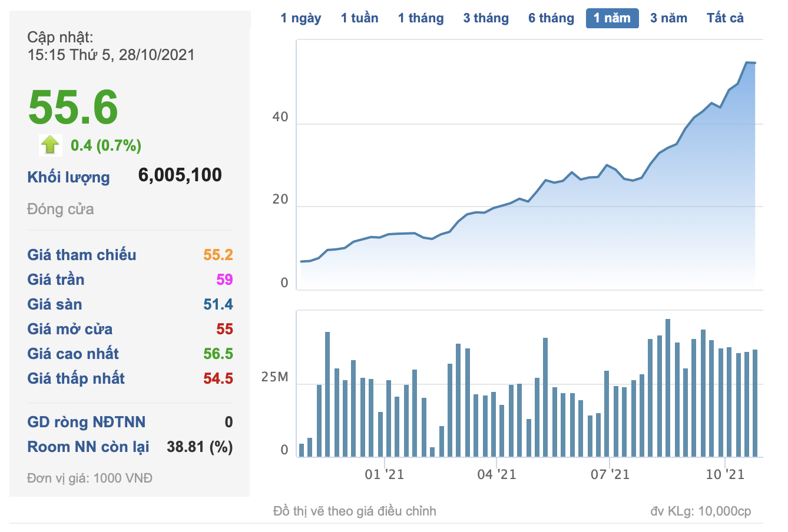Click the tallest volume bar in chart
This screenshot has width=788, height=532.
668,387
